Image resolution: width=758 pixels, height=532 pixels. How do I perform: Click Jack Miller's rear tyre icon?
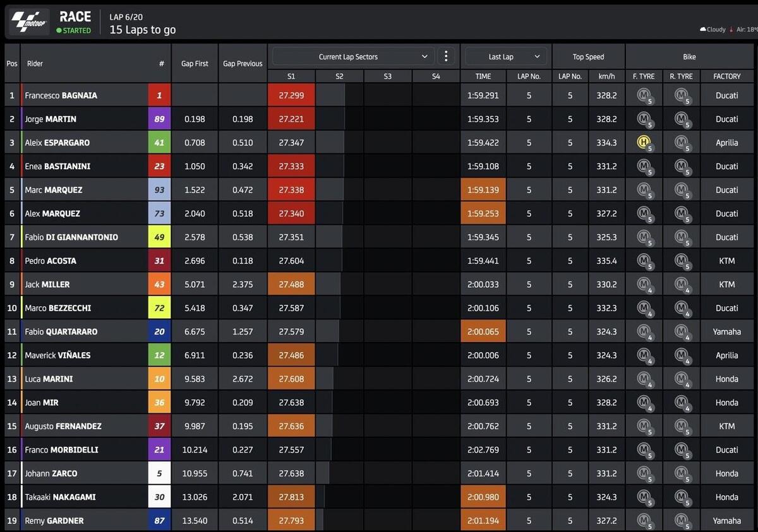coord(681,285)
